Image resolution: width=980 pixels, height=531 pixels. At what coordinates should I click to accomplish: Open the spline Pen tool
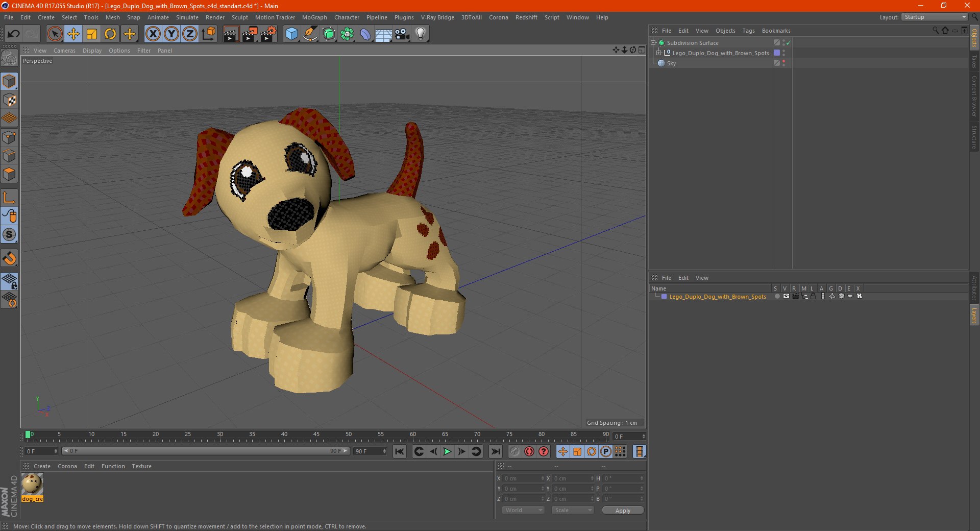pyautogui.click(x=310, y=34)
